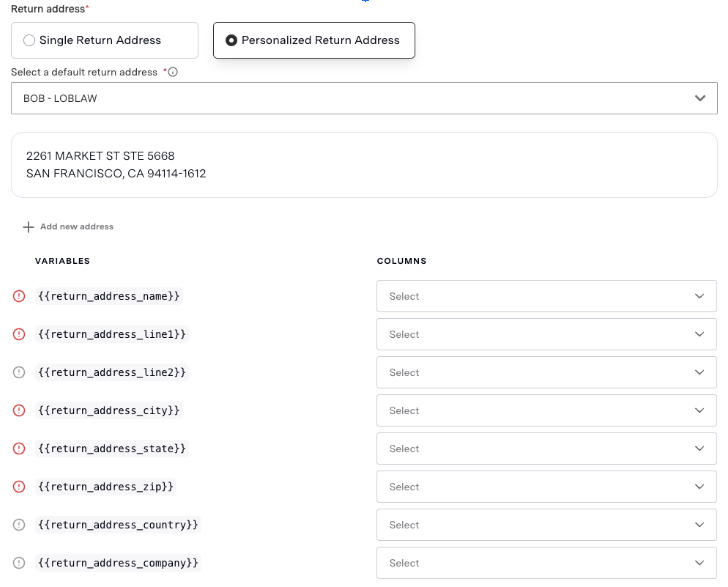
Task: Click the gray info icon for return_address_country
Action: (x=19, y=525)
